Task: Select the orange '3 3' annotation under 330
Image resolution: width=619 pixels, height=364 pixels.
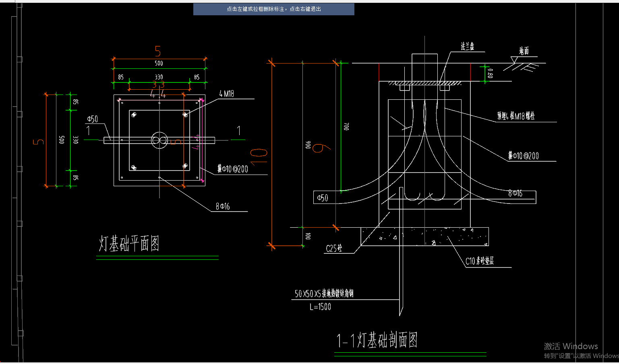Action: [158, 85]
